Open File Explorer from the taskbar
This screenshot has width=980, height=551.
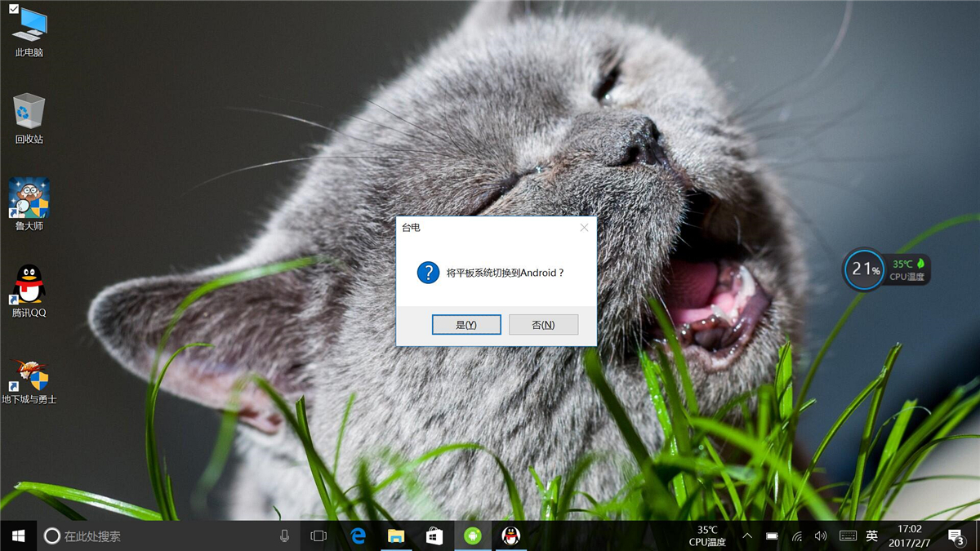(396, 536)
